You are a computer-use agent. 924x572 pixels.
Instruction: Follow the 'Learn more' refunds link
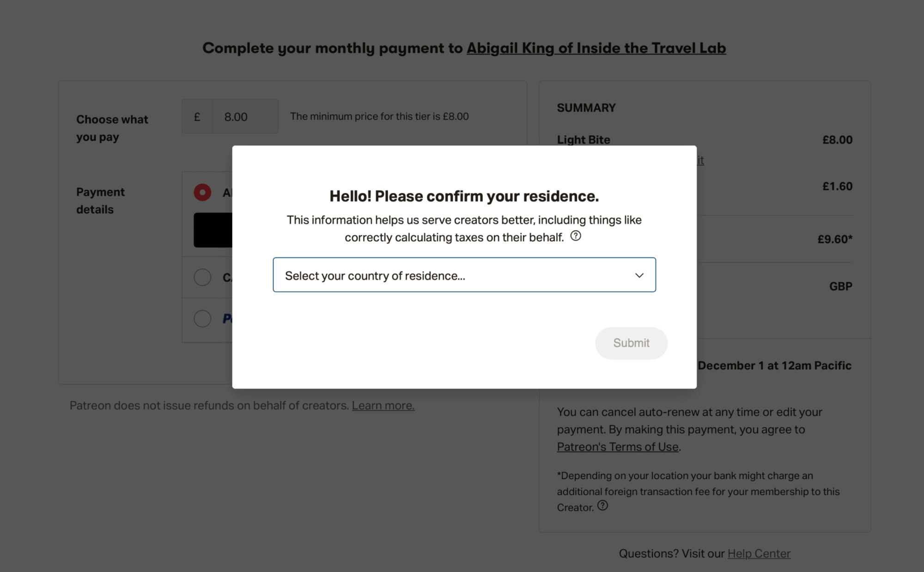pos(383,406)
